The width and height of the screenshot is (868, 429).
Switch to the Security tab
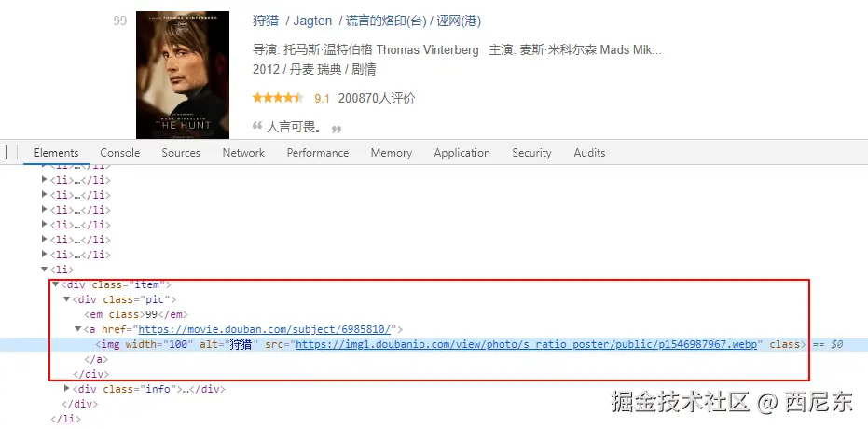click(x=531, y=153)
